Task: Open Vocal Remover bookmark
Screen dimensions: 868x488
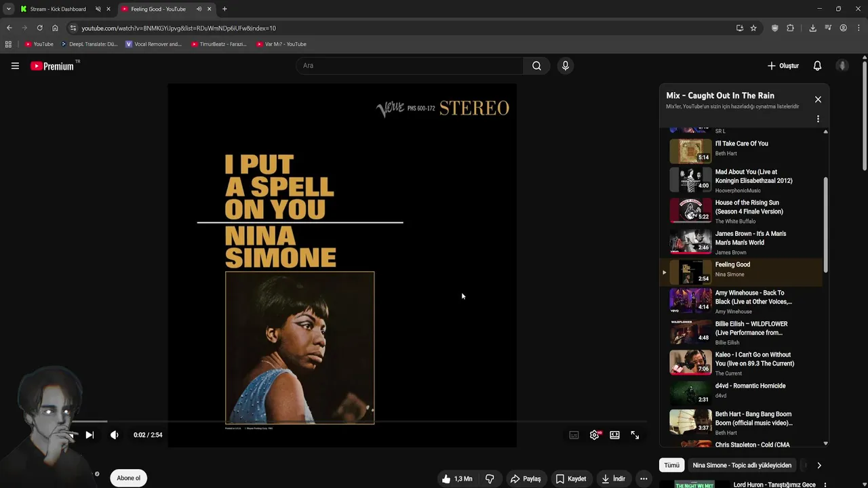Action: (x=154, y=44)
